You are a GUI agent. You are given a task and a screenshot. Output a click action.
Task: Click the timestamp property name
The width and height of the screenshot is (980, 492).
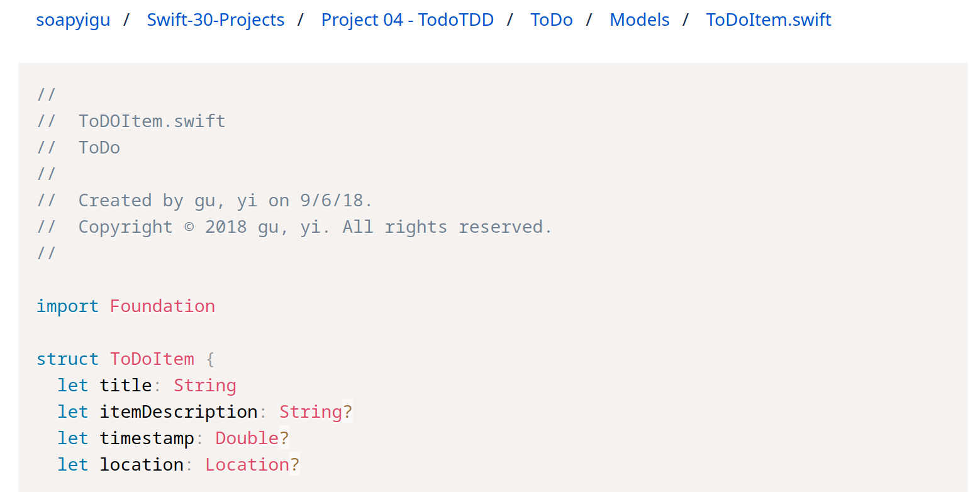(147, 439)
